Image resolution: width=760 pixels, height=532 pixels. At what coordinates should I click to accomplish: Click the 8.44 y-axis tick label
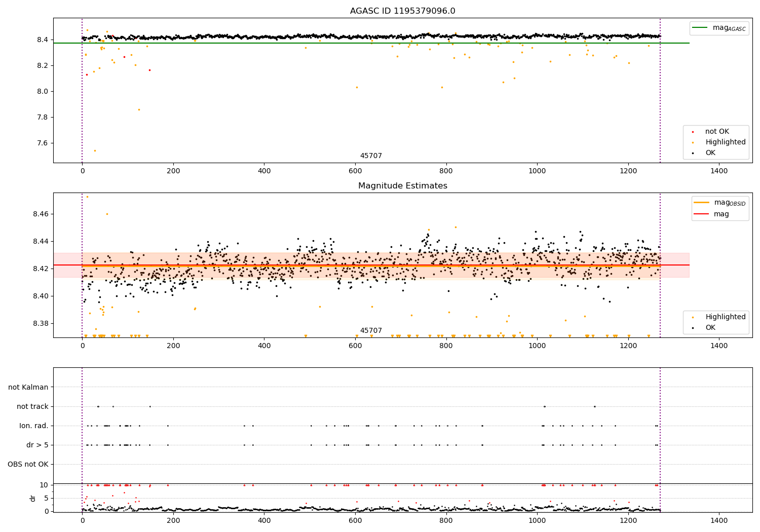(41, 242)
